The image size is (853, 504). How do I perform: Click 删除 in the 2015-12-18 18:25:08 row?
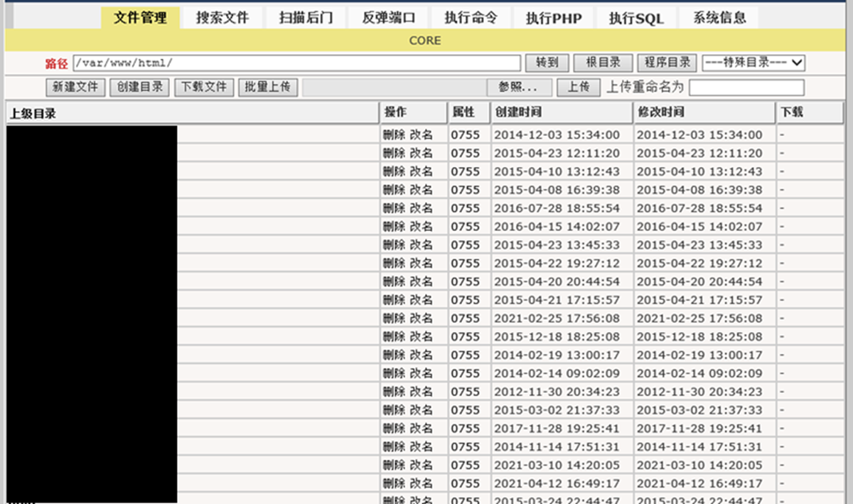(x=394, y=336)
